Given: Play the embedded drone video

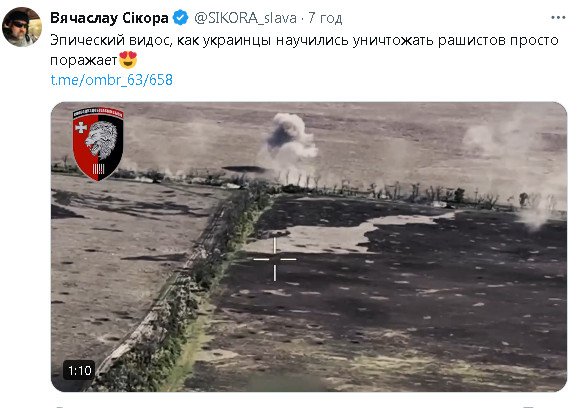Looking at the screenshot, I should click(309, 247).
